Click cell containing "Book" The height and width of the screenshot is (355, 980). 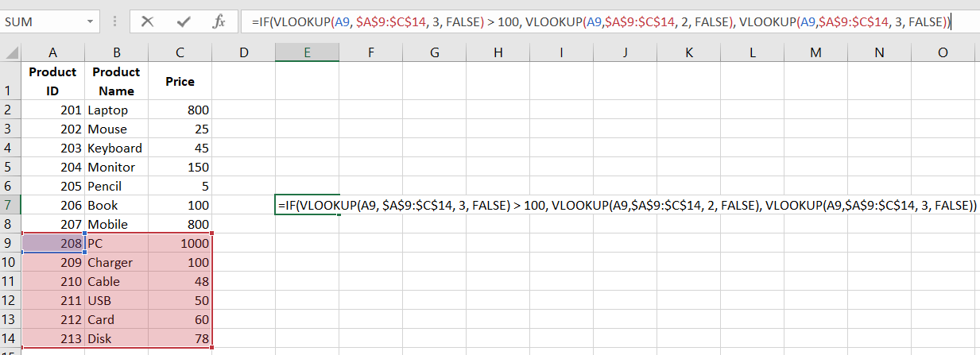(116, 205)
